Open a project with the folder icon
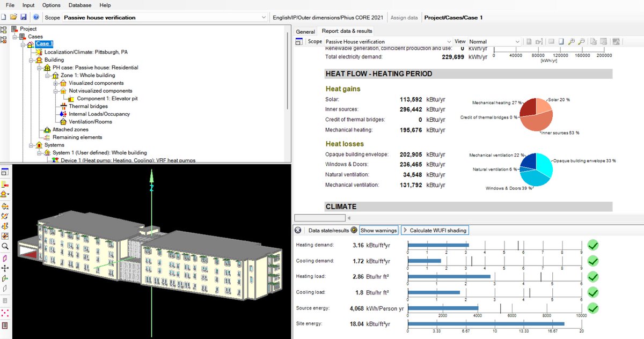Image resolution: width=644 pixels, height=339 pixels. tap(13, 17)
